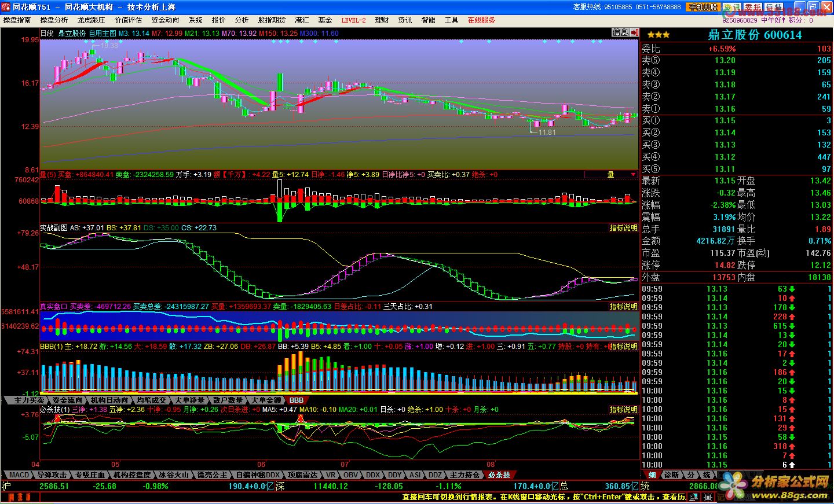Click the 买① bid price 13.15
Viewport: 834px width, 504px height.
pyautogui.click(x=725, y=120)
